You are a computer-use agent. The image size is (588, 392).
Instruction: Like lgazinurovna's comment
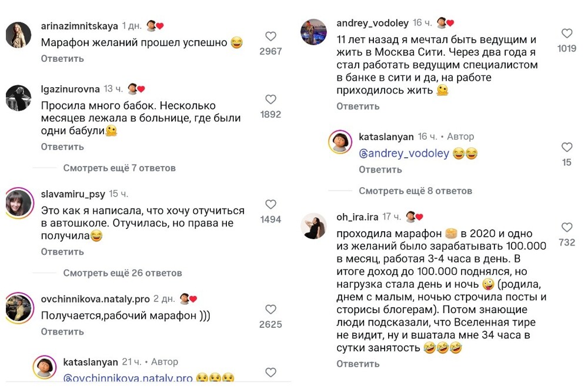270,99
